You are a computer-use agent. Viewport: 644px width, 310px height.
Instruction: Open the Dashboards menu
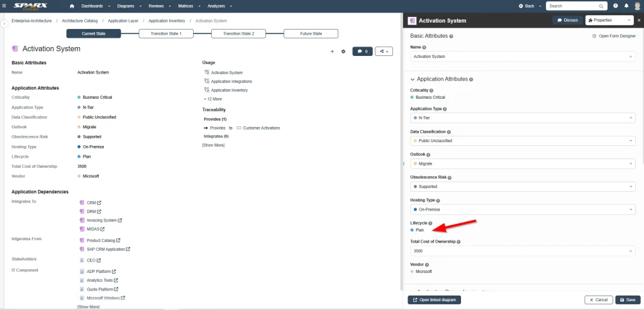click(96, 6)
